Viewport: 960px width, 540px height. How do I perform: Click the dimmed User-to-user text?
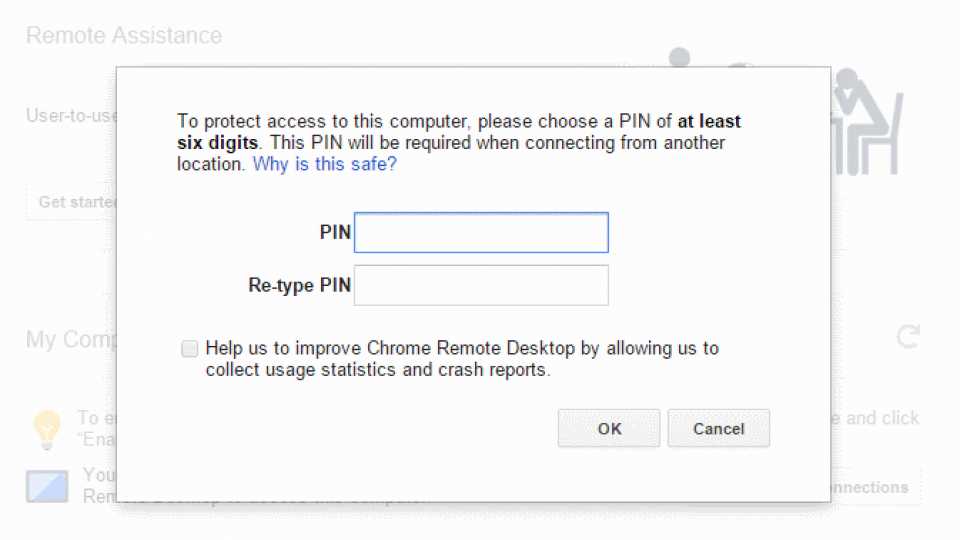pos(71,115)
